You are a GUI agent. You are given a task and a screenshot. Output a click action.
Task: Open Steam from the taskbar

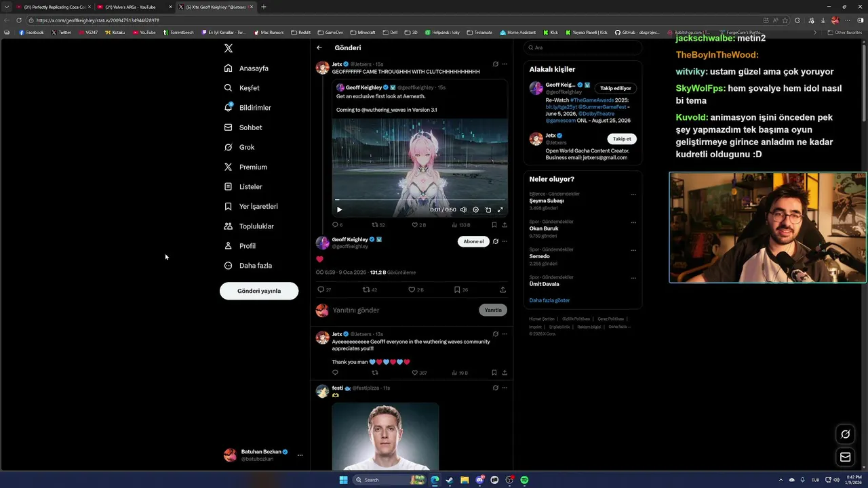(450, 480)
